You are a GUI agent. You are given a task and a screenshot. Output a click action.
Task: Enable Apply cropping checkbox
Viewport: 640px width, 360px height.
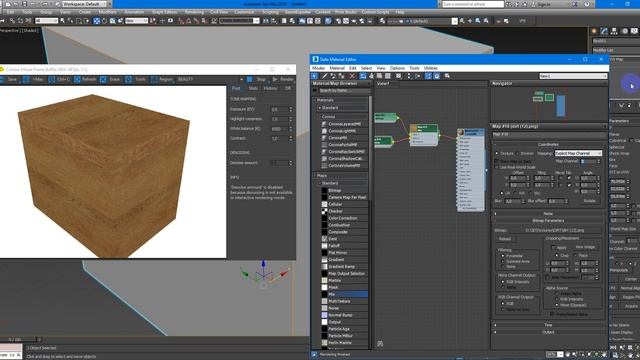click(553, 247)
